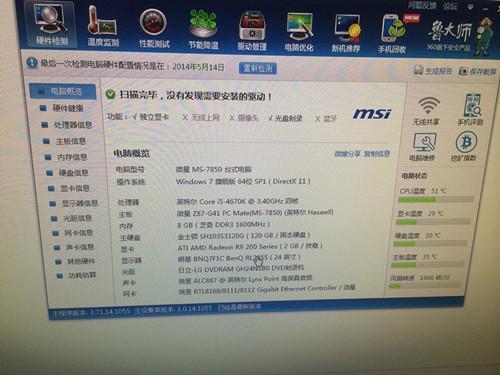500x375 pixels.
Task: Click the RTL8168 Gigabit Ethernet Controller text
Action: pos(267,290)
